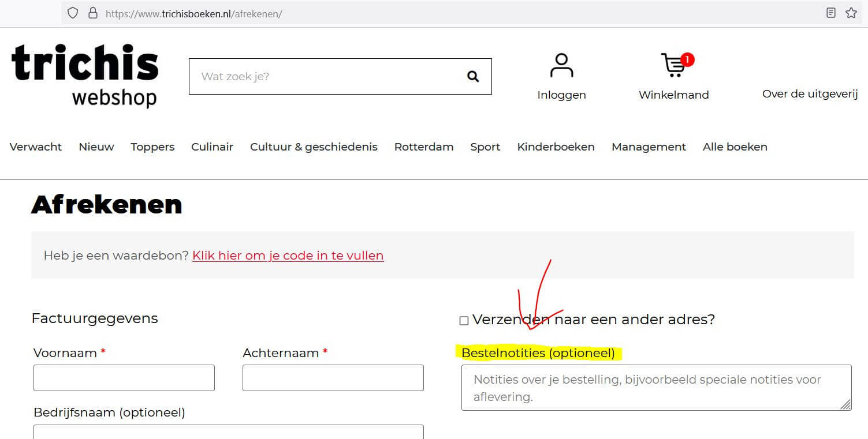Click the magnifying glass search icon
The width and height of the screenshot is (868, 439).
click(x=473, y=76)
